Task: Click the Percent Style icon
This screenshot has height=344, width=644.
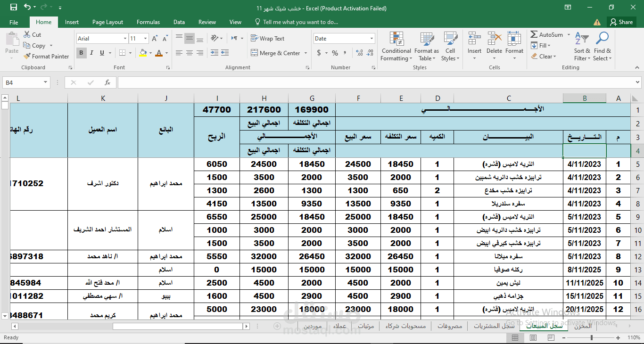Action: [335, 53]
